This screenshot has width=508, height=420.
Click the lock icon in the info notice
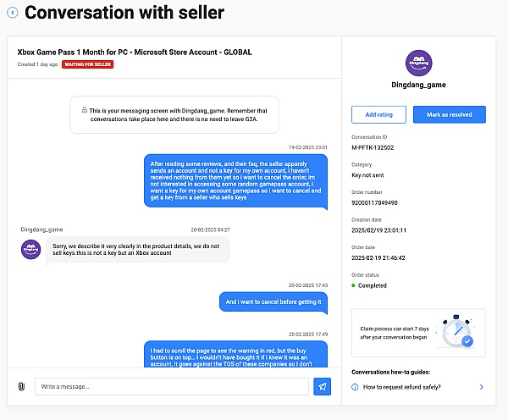[85, 111]
